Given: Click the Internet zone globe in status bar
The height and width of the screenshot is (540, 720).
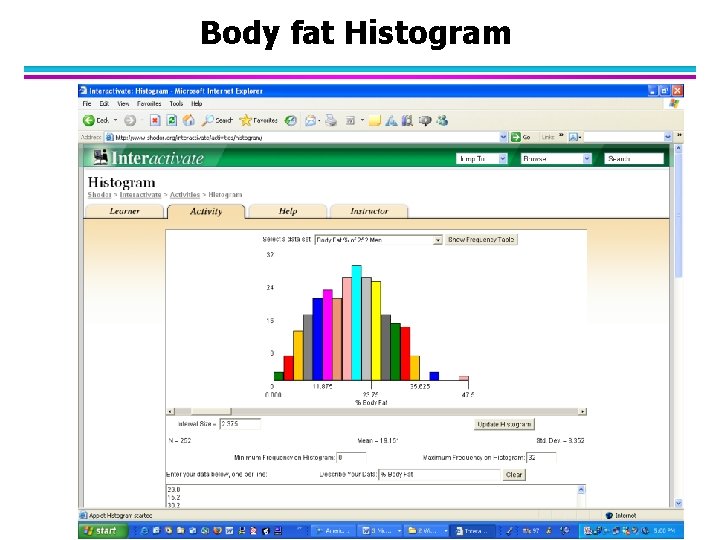Looking at the screenshot, I should (x=609, y=516).
